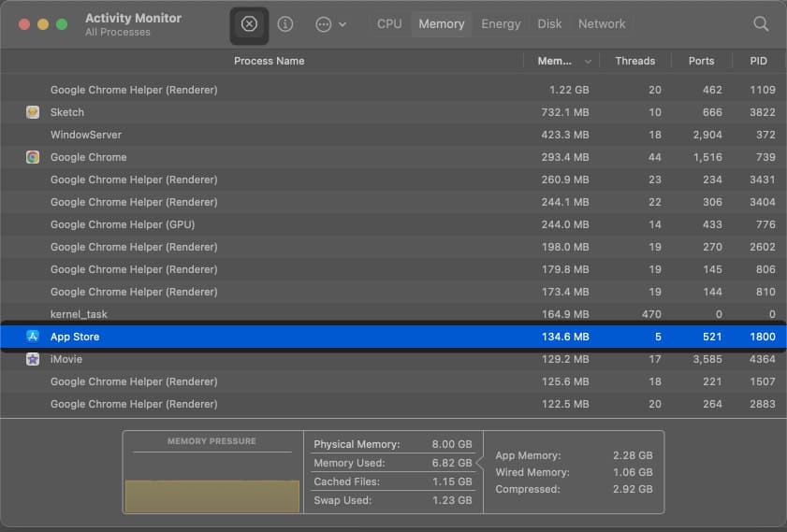Click the 134.6 MB App Store memory value
787x532 pixels.
click(x=565, y=337)
